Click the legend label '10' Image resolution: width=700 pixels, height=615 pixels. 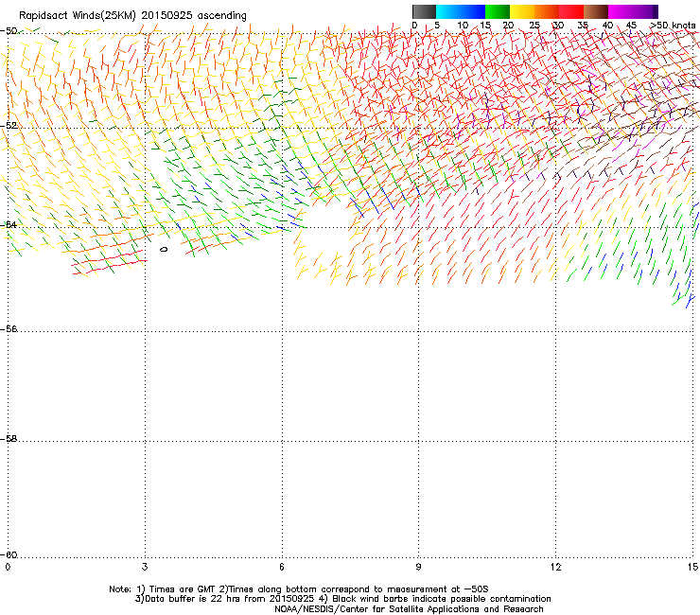coord(463,26)
